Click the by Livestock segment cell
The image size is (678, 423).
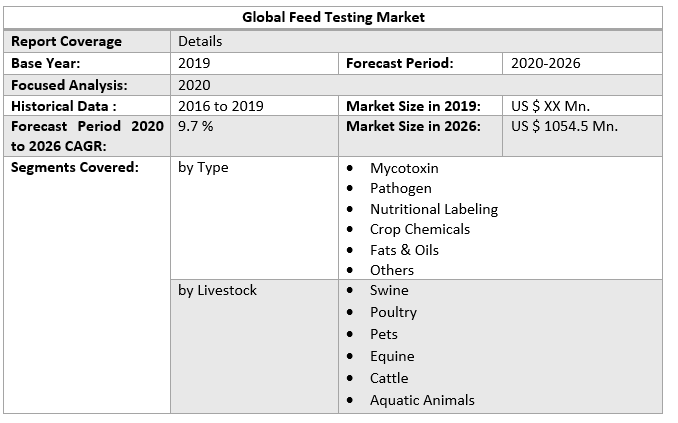tap(217, 290)
